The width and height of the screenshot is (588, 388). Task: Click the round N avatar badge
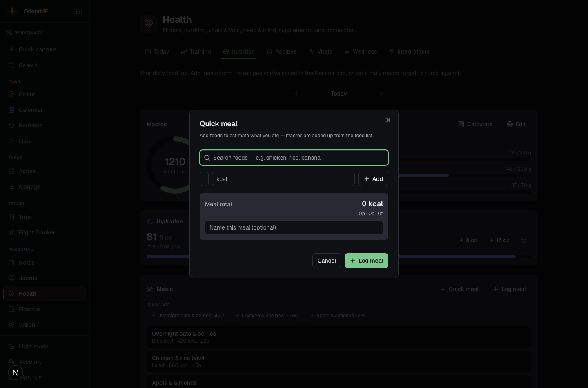[16, 372]
